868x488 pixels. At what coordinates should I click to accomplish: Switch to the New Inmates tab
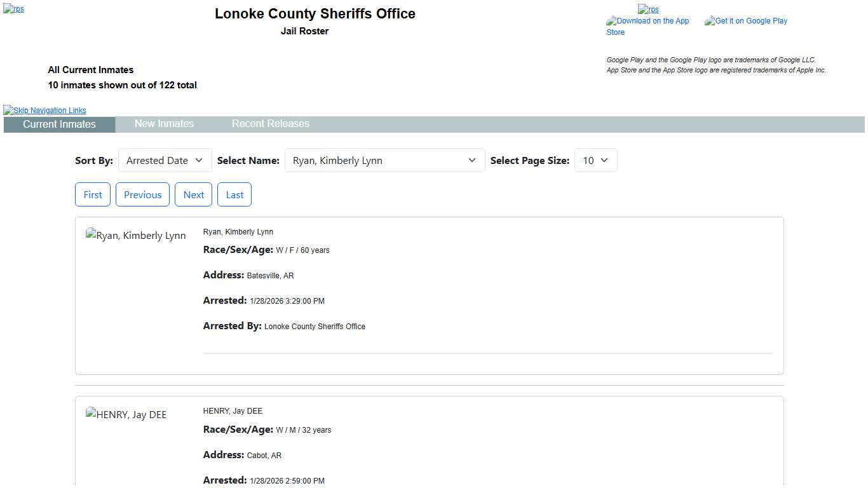point(164,124)
